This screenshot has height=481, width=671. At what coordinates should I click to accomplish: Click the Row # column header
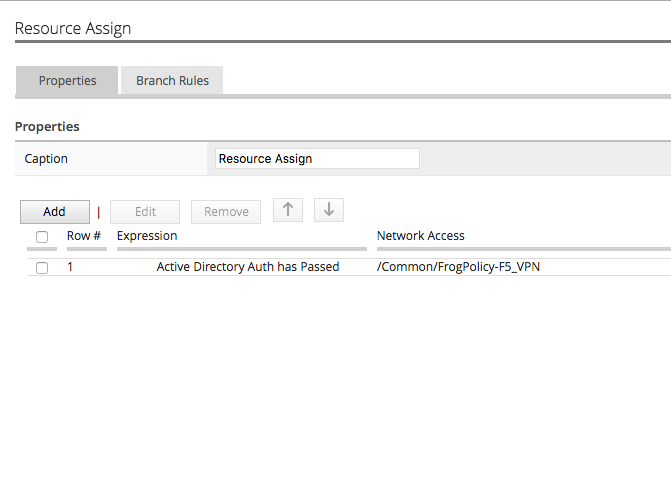point(84,236)
